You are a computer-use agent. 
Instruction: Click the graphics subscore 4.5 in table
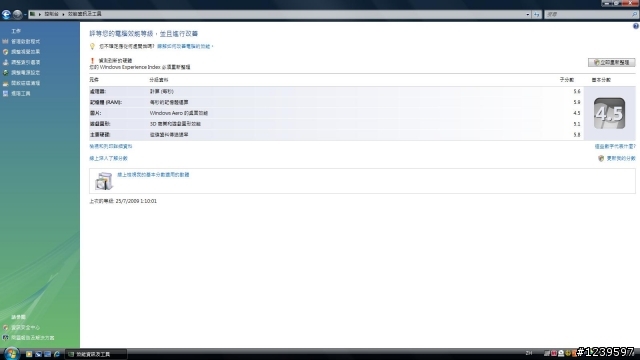[576, 113]
